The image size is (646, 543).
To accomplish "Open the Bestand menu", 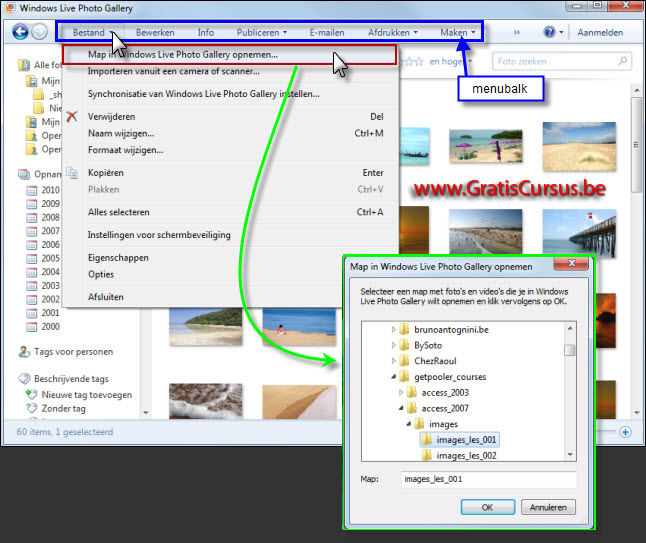I will (94, 32).
